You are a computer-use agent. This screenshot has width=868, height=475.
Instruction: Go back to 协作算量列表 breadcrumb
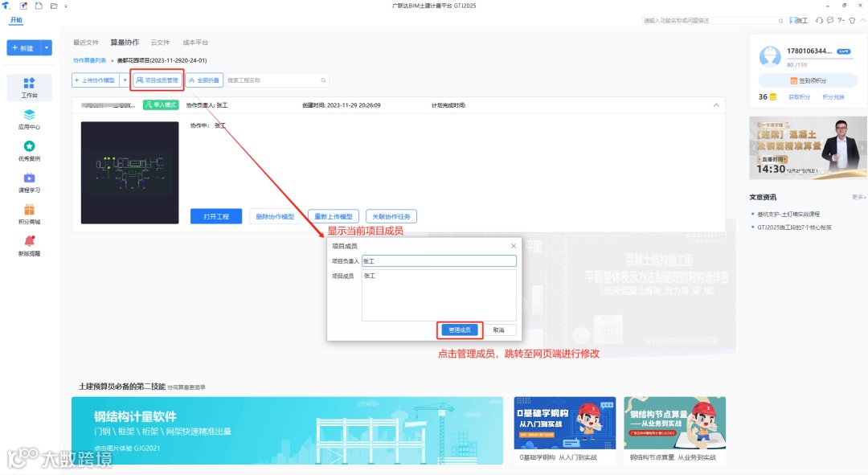coord(89,60)
